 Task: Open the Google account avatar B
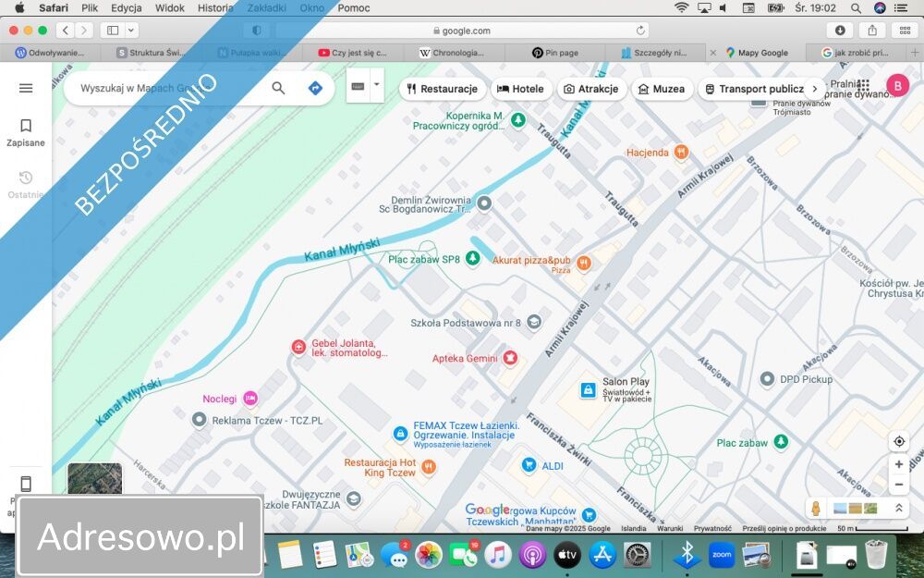(x=897, y=86)
